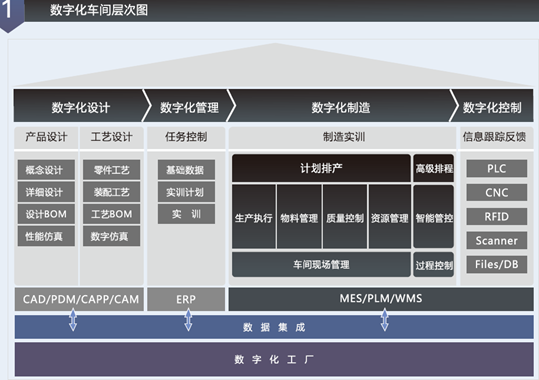Click the PLC box
539x380 pixels.
point(496,169)
